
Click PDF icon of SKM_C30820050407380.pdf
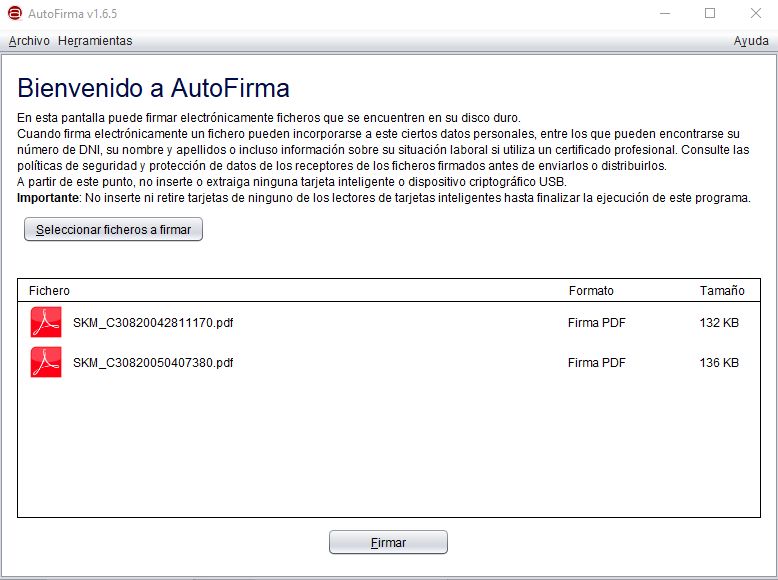(x=46, y=362)
